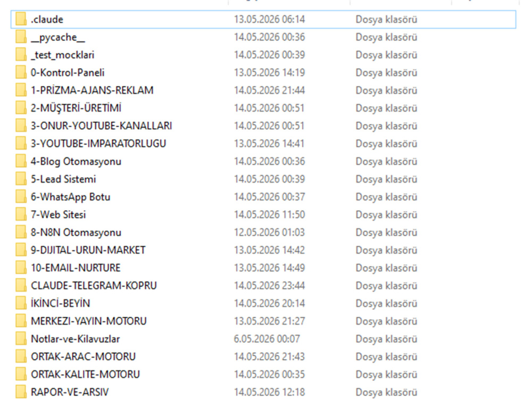This screenshot has width=532, height=399.
Task: Click the 0-Kontrol-Paneli folder icon
Action: tap(21, 72)
